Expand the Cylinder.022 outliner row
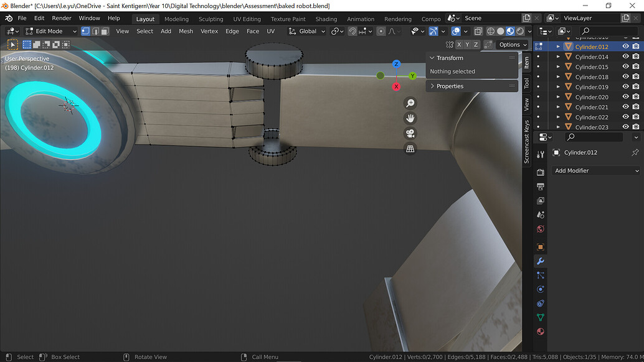Viewport: 644px width, 362px height. (x=558, y=117)
